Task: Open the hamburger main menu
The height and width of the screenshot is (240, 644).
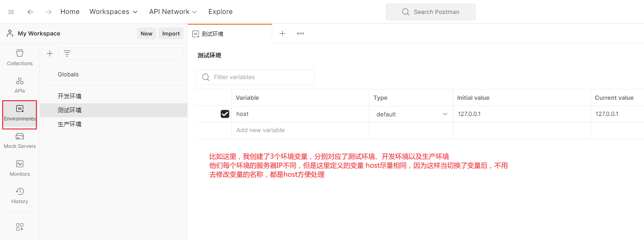Action: pos(11,12)
